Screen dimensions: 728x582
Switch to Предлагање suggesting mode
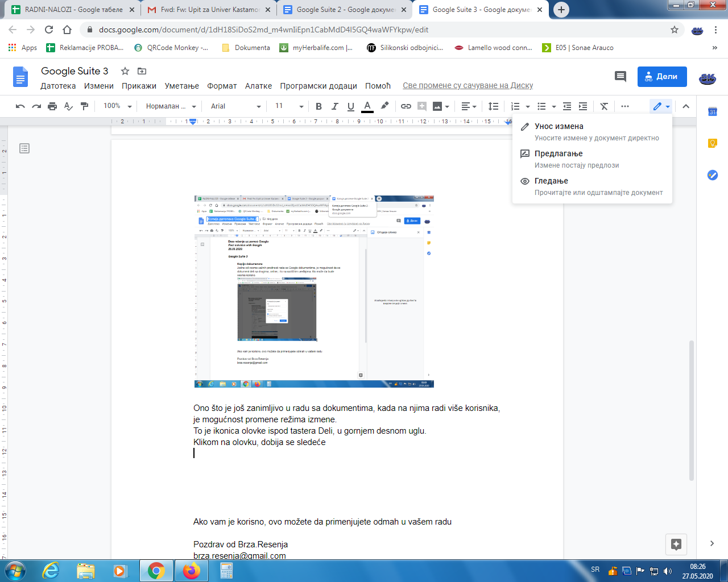click(x=592, y=159)
